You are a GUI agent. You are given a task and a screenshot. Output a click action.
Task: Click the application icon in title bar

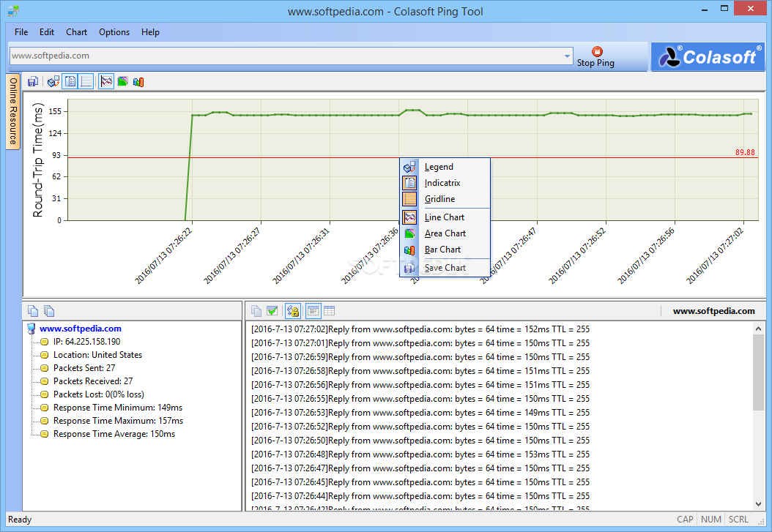(x=13, y=11)
